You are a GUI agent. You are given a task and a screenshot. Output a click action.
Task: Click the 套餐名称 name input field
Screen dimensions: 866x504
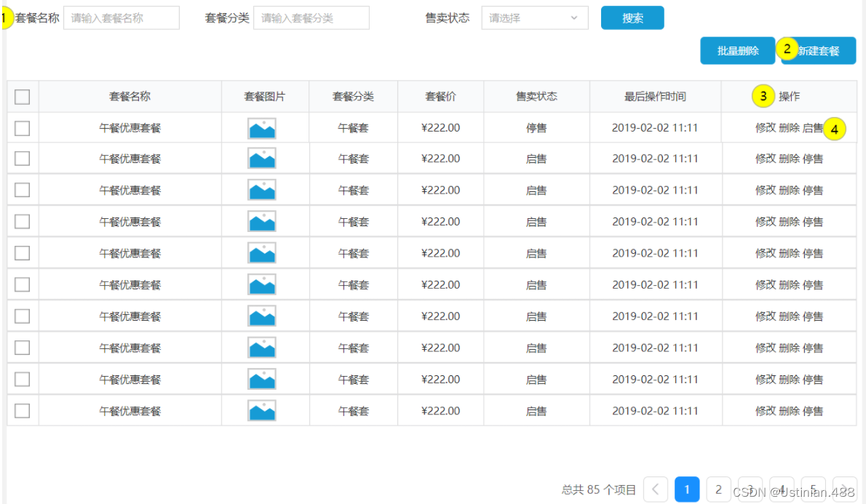[x=121, y=17]
